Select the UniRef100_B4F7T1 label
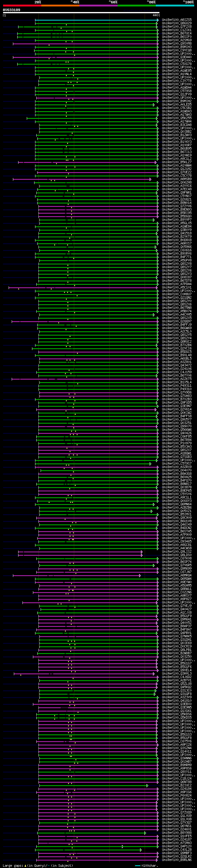Screen dimensions: 197x868 [x=177, y=257]
